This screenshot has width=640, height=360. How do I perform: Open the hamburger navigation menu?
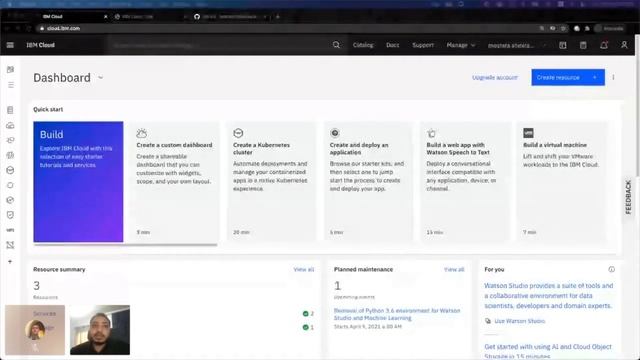pyautogui.click(x=10, y=45)
